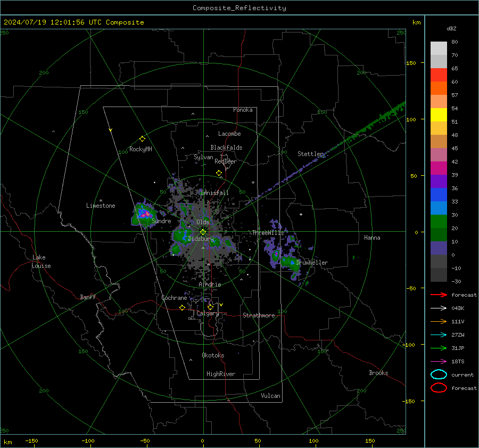Select the violet swatch between 39 and 36

[x=439, y=181]
